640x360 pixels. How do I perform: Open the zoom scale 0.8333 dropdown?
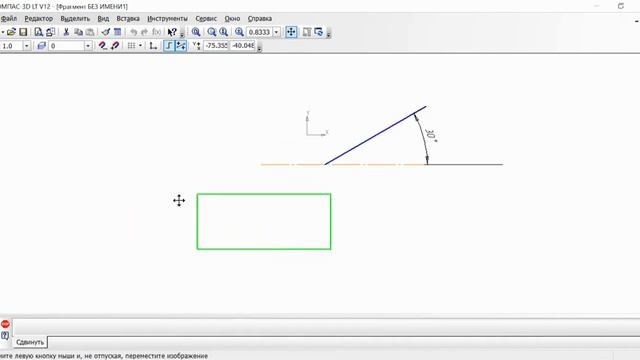pyautogui.click(x=276, y=32)
